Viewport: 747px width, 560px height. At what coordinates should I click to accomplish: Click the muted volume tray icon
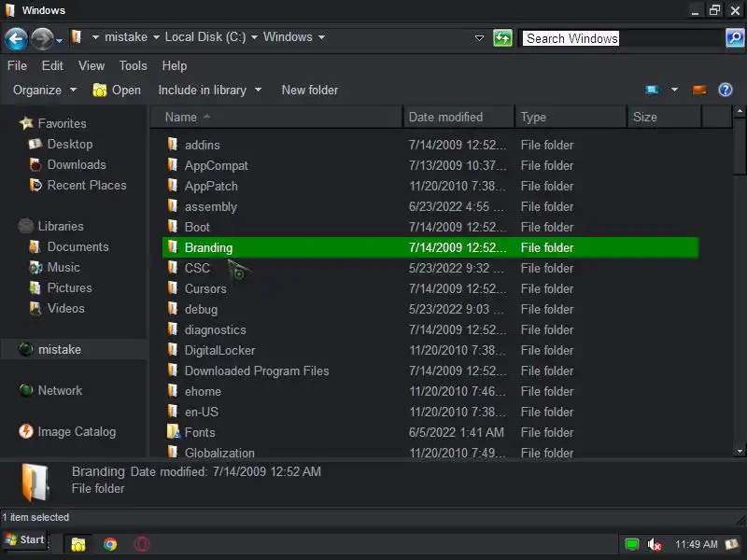(x=655, y=544)
